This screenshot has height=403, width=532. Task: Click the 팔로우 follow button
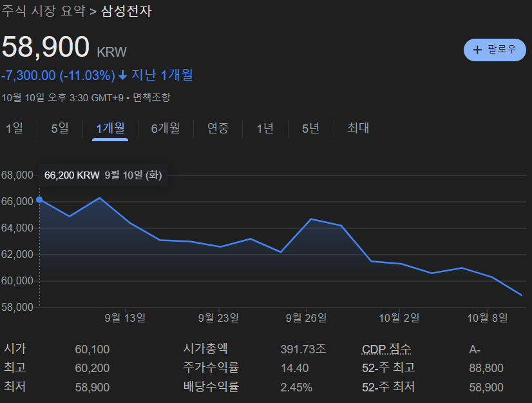(x=495, y=50)
